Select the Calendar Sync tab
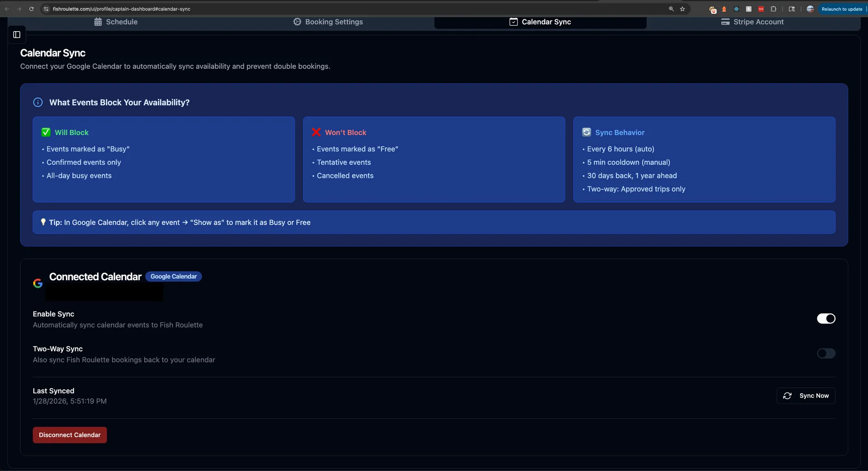 tap(540, 22)
